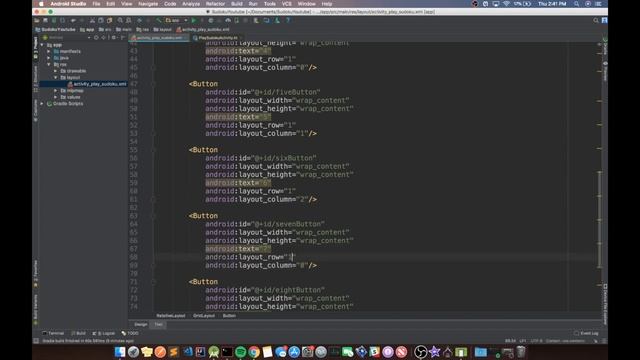
Task: Open the Refactor menu
Action: [215, 4]
